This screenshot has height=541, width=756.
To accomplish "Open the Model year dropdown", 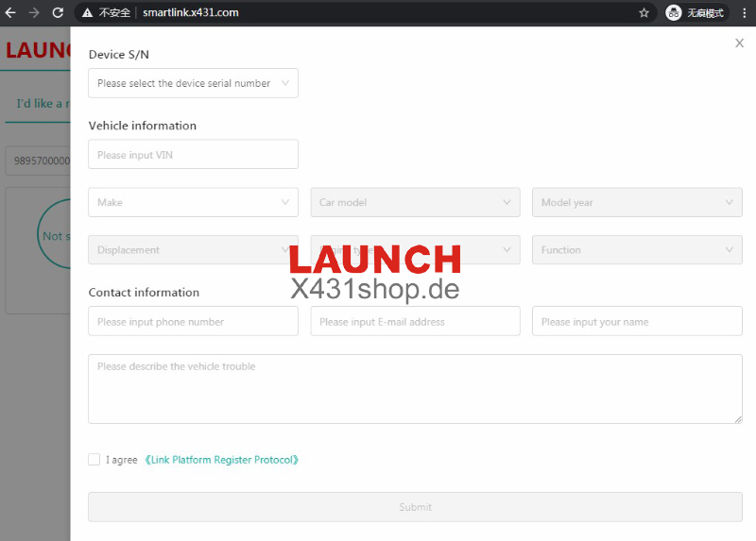I will (x=636, y=202).
